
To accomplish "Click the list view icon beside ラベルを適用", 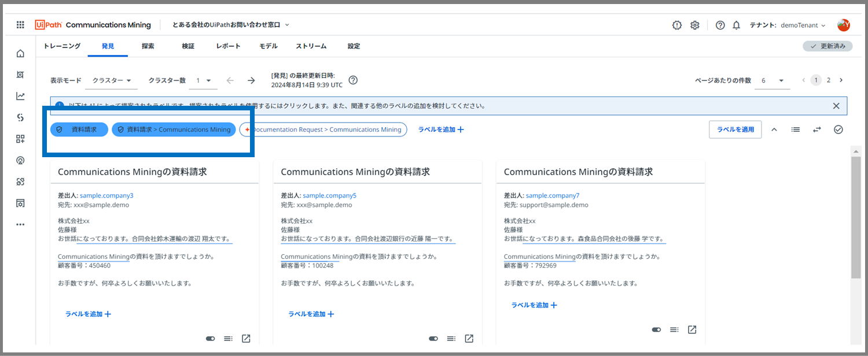I will click(x=796, y=129).
